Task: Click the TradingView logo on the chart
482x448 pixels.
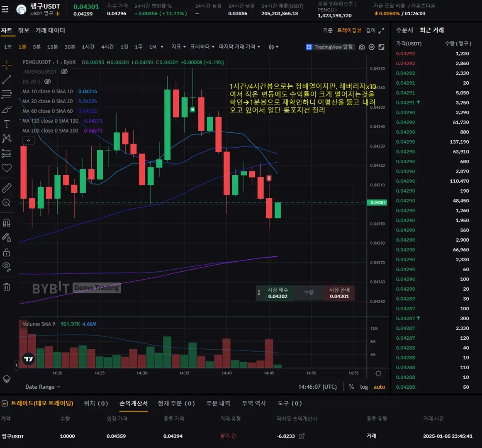Action: click(29, 359)
